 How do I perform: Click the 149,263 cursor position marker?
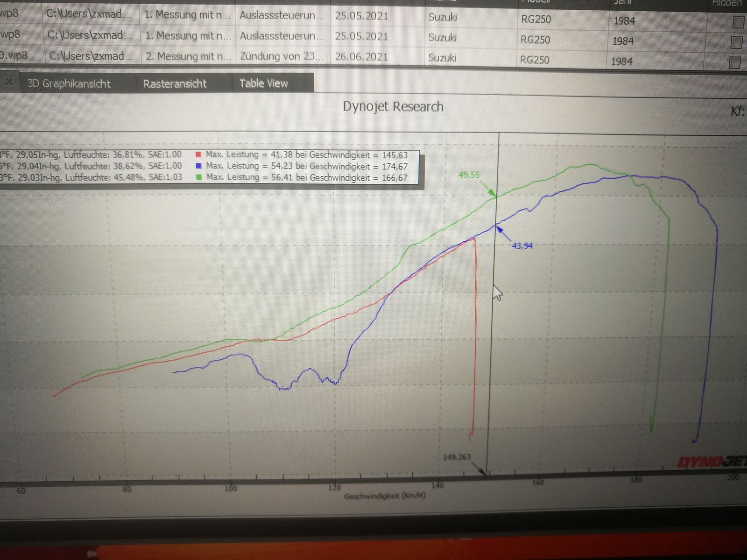tap(457, 457)
